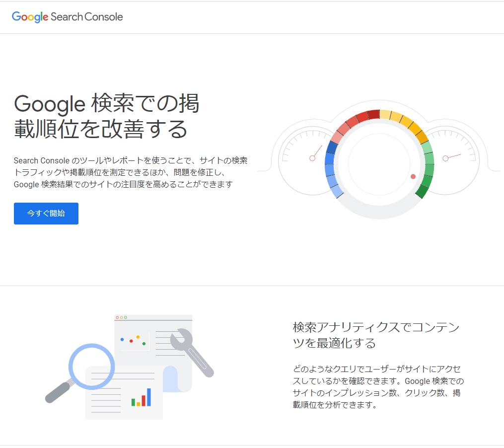The height and width of the screenshot is (448, 504).
Task: Click the Search Console text in the header
Action: coord(87,17)
